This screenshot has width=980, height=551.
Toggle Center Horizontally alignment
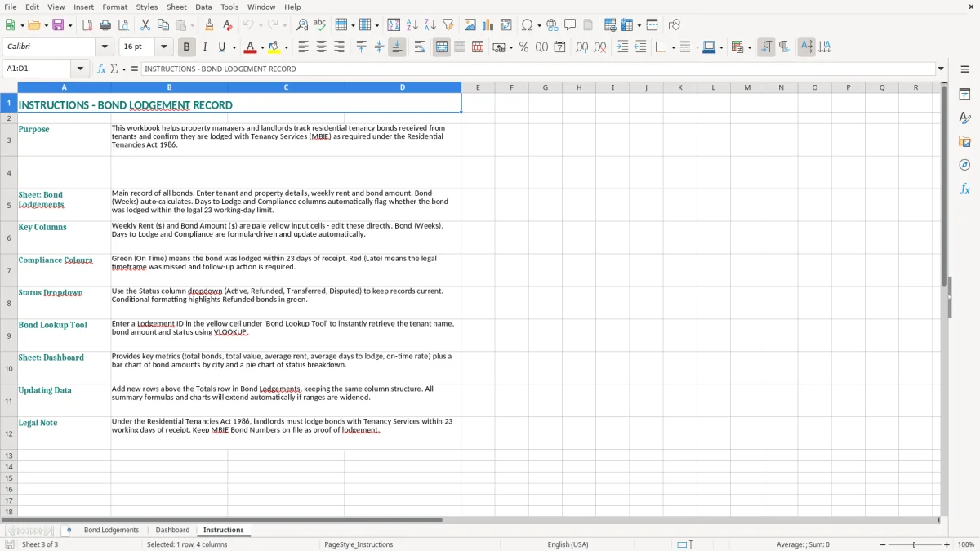click(321, 47)
